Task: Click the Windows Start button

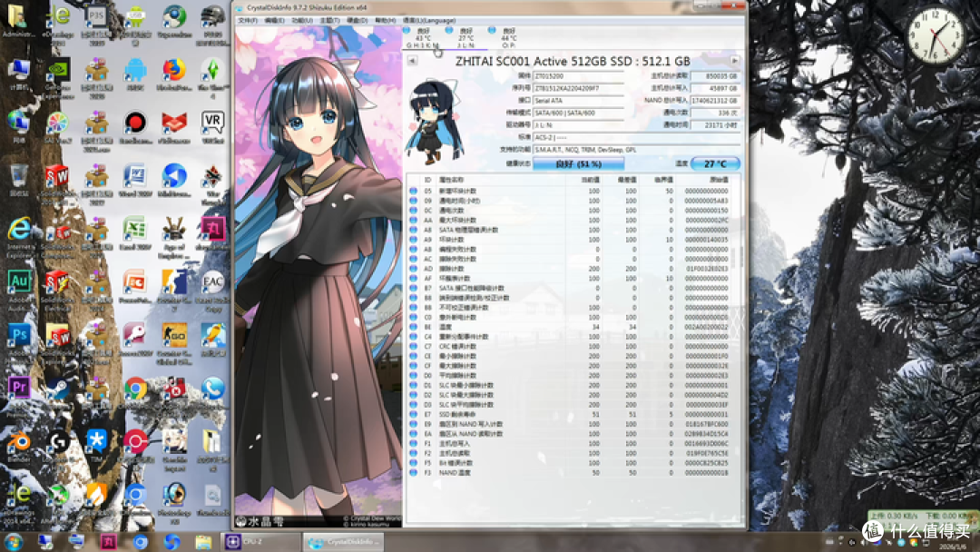Action: tap(14, 541)
